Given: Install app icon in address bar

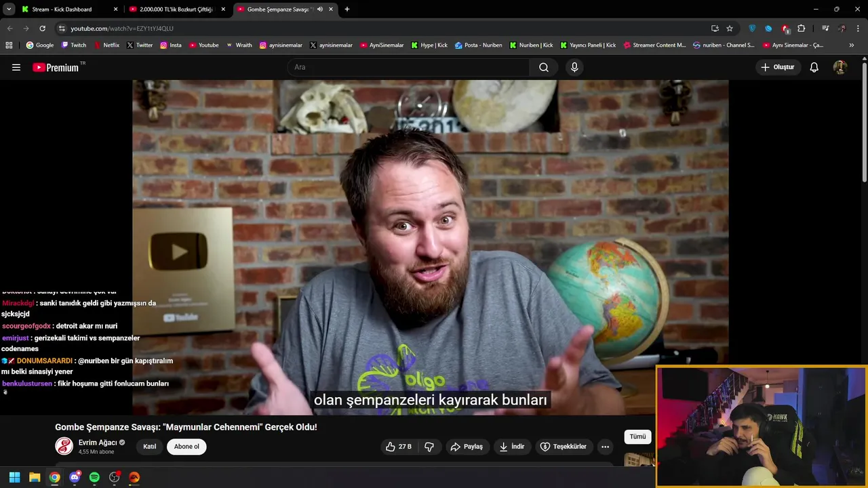Looking at the screenshot, I should (x=715, y=28).
